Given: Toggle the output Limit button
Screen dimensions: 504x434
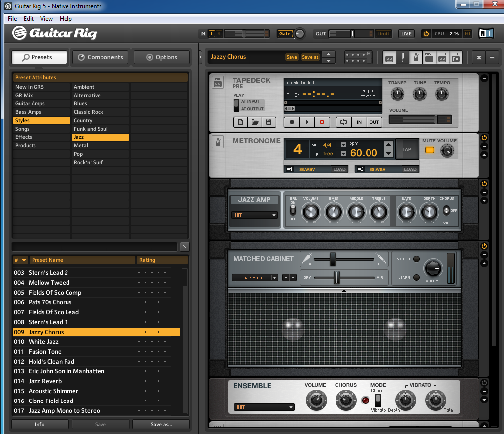Looking at the screenshot, I should pyautogui.click(x=383, y=34).
